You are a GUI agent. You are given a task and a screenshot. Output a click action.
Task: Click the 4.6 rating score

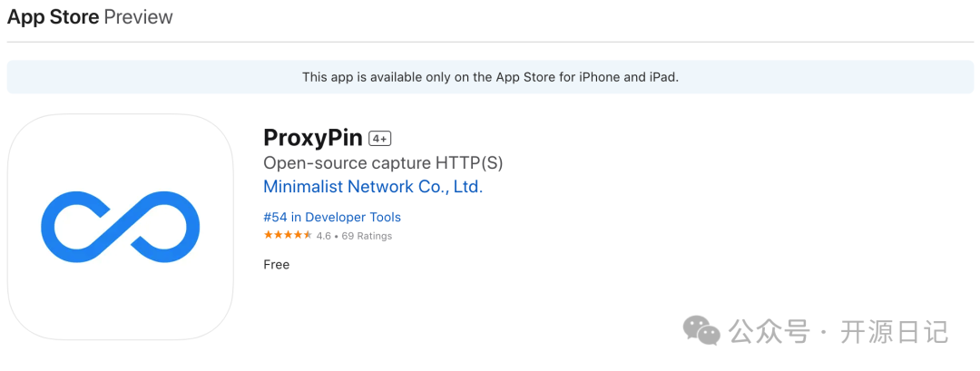(x=323, y=236)
